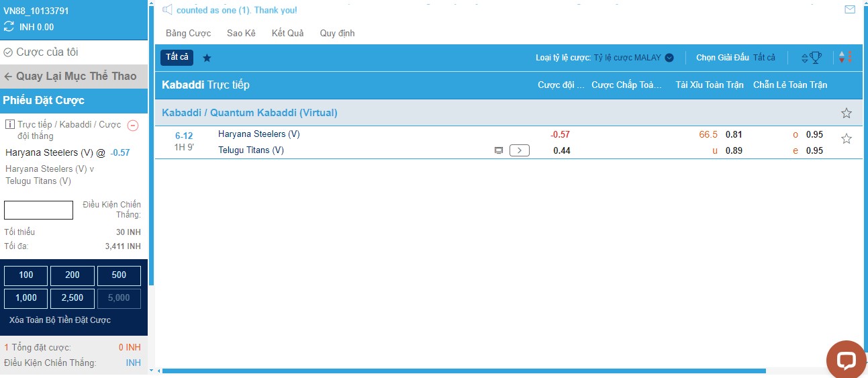Click the Chẵn Lẻ Toàn Trận column header

[790, 85]
